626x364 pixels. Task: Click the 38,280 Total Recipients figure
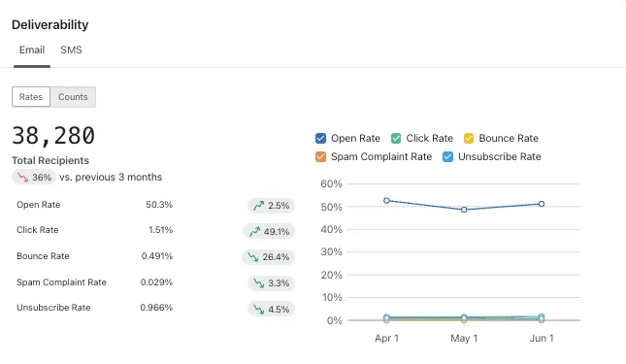tap(53, 135)
